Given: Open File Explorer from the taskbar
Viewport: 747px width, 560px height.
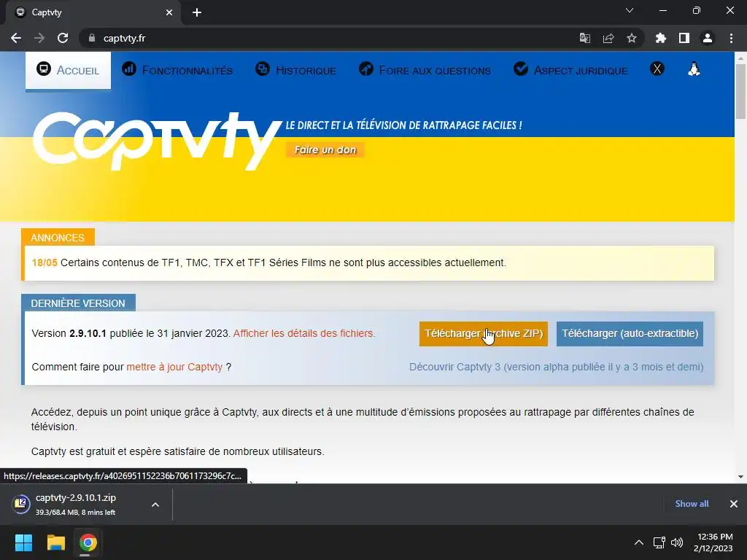Looking at the screenshot, I should pos(55,542).
